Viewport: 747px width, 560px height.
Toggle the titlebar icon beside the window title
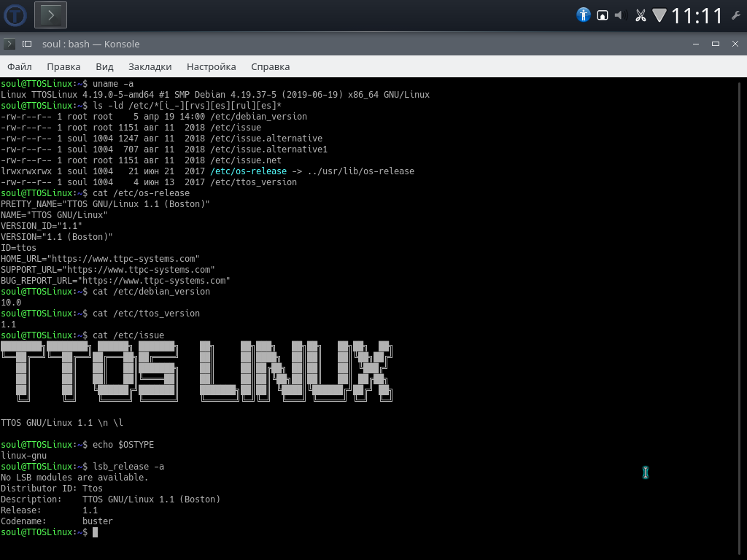tap(27, 44)
